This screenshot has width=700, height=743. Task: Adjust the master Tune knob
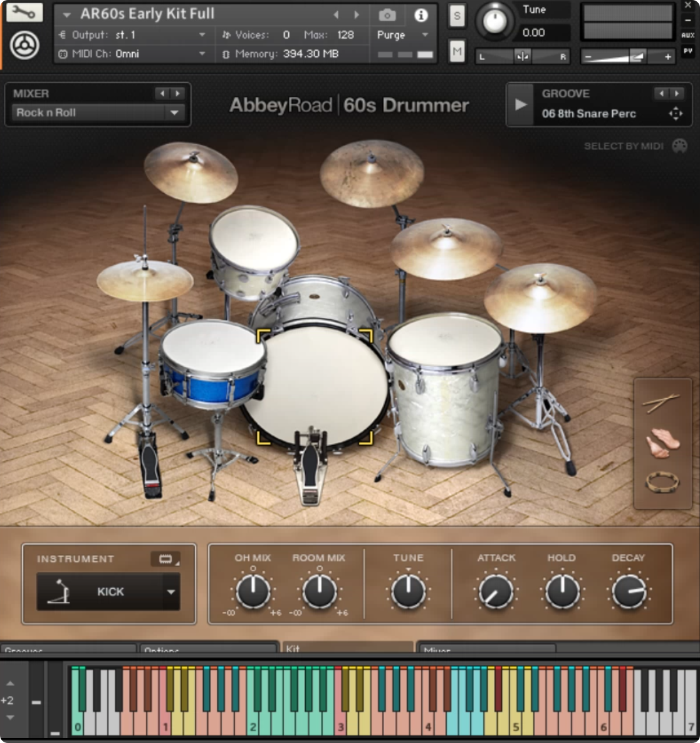click(x=494, y=21)
